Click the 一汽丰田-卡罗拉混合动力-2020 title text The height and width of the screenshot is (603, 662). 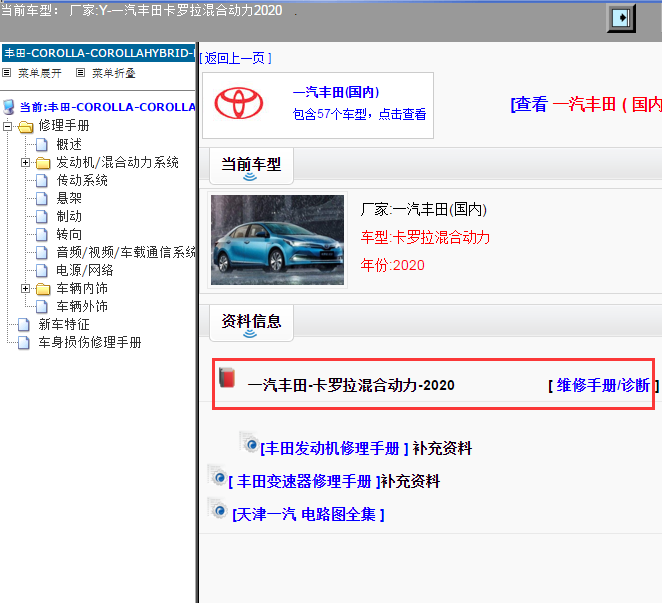pyautogui.click(x=351, y=385)
